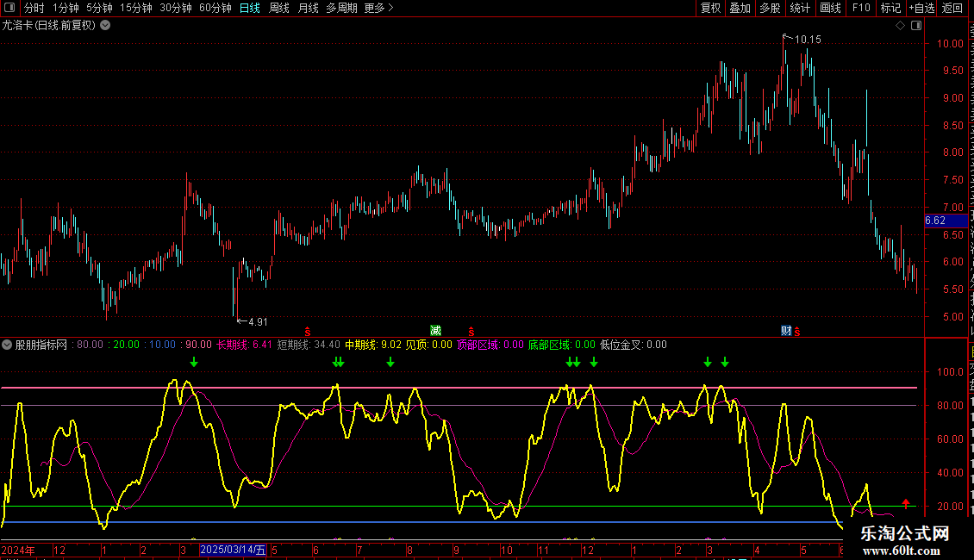Switch to 周线 weekly chart
Viewport: 974px width, 560px height.
pyautogui.click(x=279, y=8)
